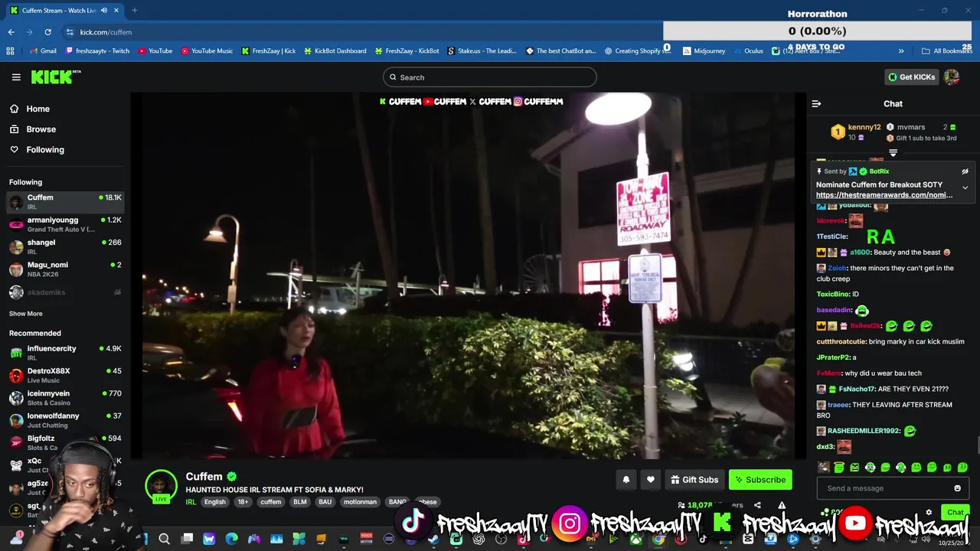Screen dimensions: 980x551
Task: Subscribe to Cuffem's channel
Action: pos(760,480)
